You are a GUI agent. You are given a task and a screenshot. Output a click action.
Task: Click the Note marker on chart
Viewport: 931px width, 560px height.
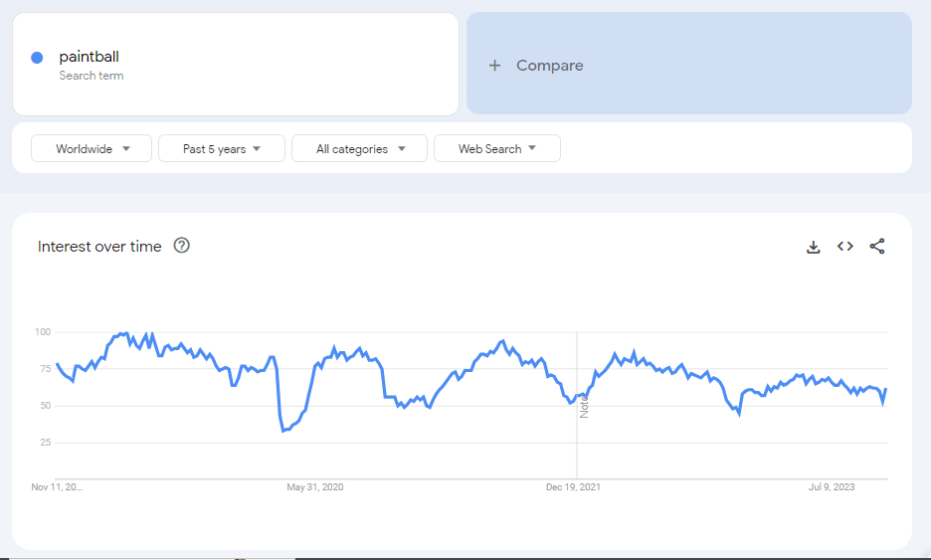(584, 406)
